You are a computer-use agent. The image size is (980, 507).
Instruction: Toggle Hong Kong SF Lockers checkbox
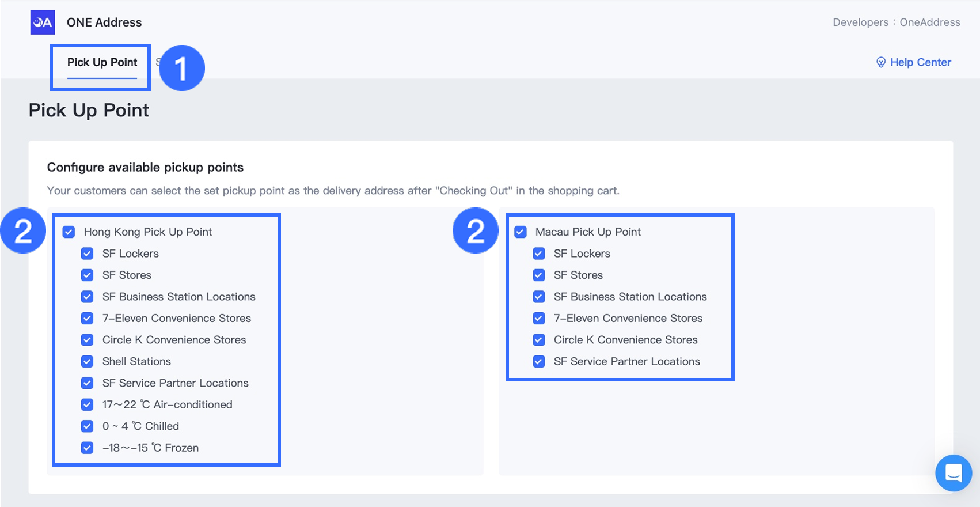[88, 253]
